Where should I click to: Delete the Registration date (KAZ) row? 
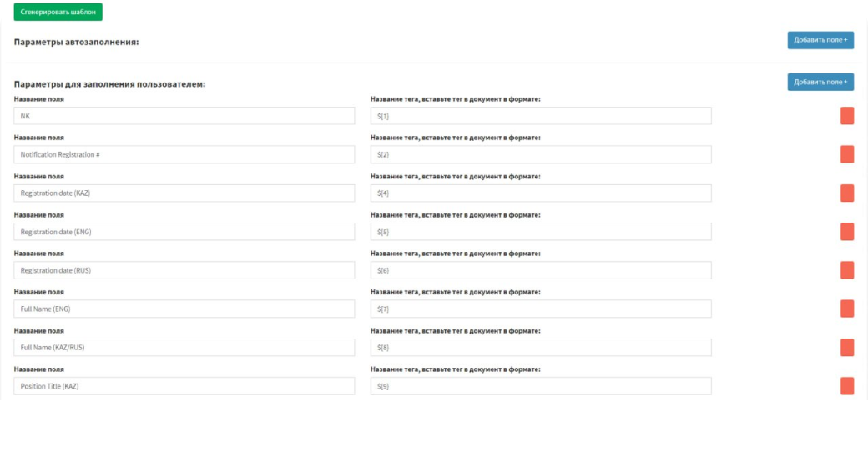pyautogui.click(x=846, y=193)
